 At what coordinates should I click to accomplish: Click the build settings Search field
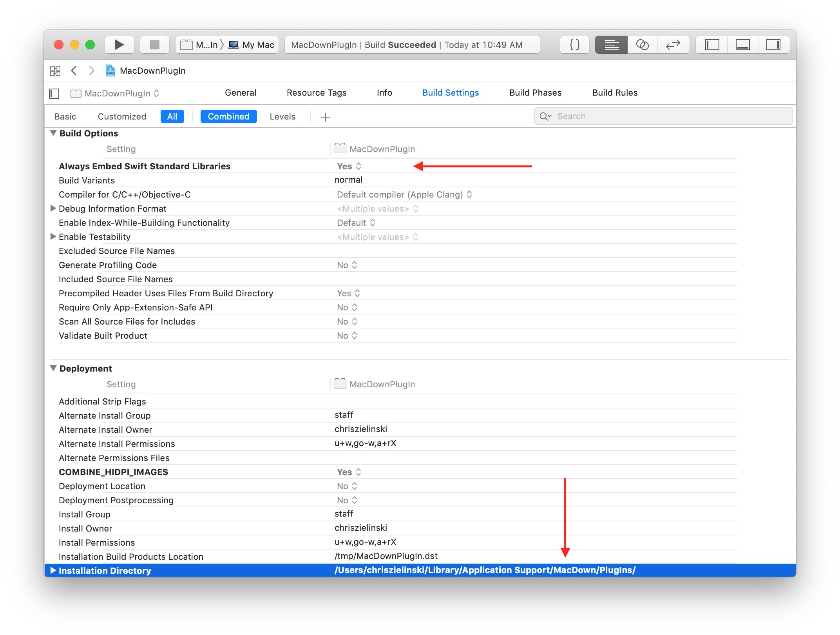pos(663,116)
